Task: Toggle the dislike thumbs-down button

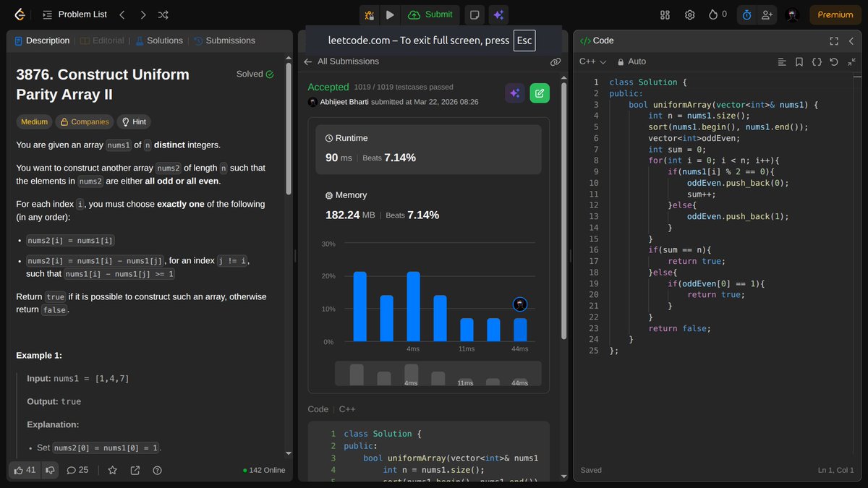Action: coord(50,470)
